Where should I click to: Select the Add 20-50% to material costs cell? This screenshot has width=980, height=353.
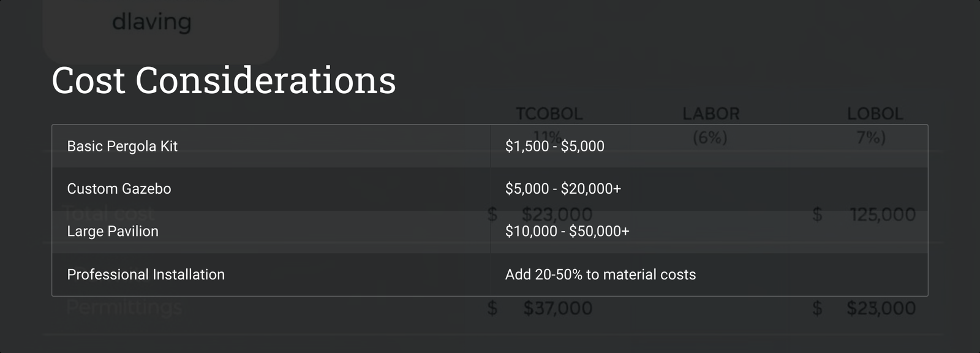pyautogui.click(x=709, y=275)
